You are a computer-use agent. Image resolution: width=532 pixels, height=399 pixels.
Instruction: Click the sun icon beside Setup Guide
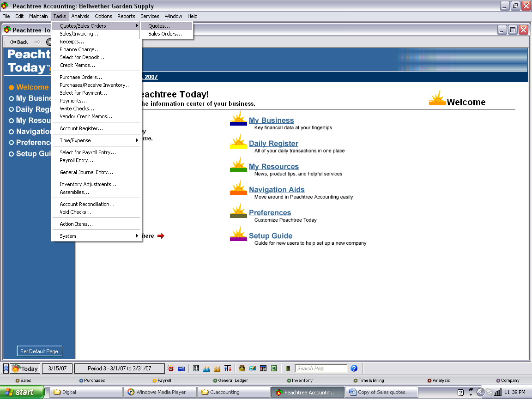click(238, 233)
